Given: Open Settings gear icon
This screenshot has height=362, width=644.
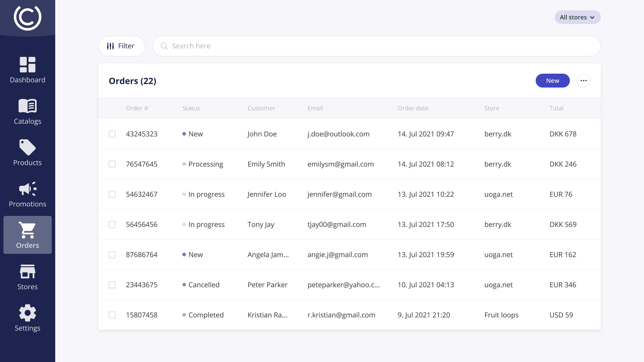Looking at the screenshot, I should (28, 312).
